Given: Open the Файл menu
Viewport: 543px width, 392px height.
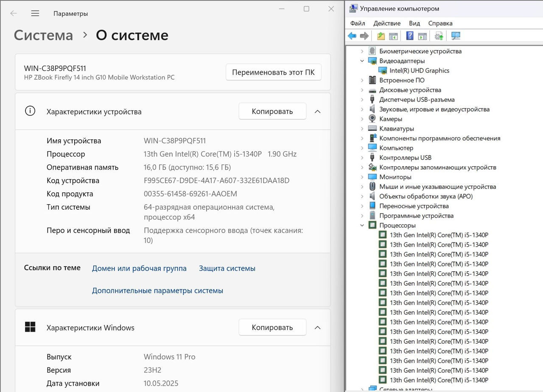Looking at the screenshot, I should click(358, 23).
